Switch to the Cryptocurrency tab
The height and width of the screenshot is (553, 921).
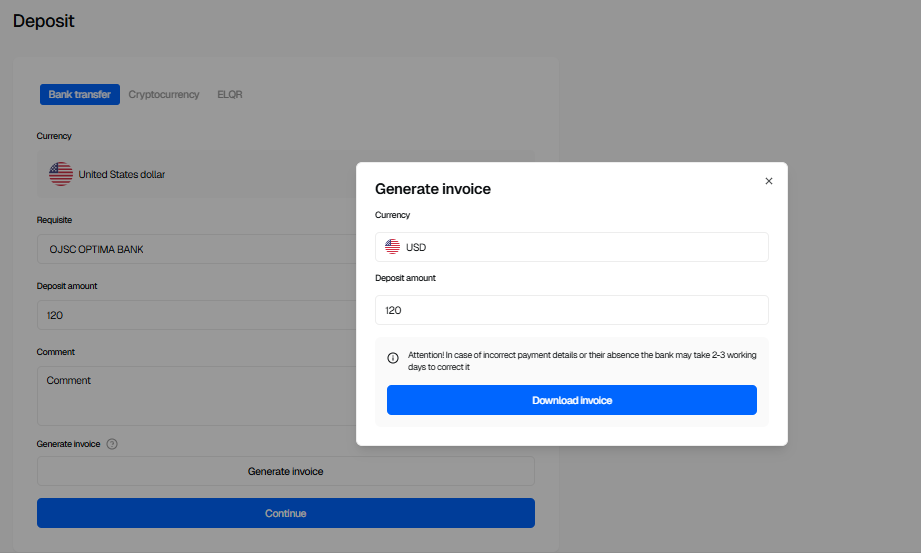pos(164,95)
